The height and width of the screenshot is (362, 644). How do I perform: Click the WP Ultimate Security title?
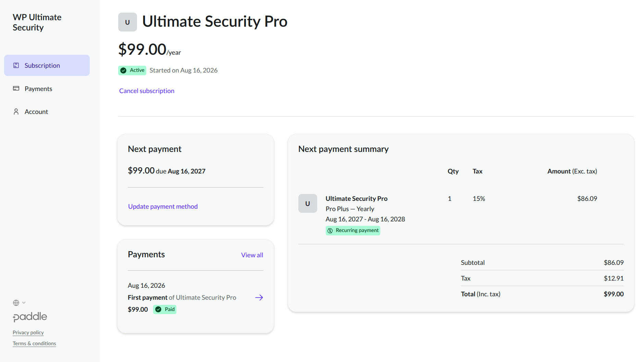37,22
